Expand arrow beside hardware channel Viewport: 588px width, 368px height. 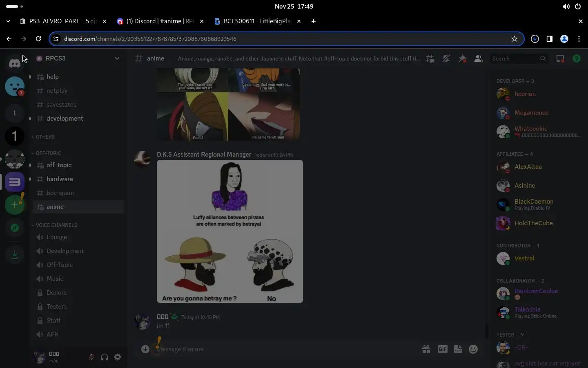pos(30,179)
